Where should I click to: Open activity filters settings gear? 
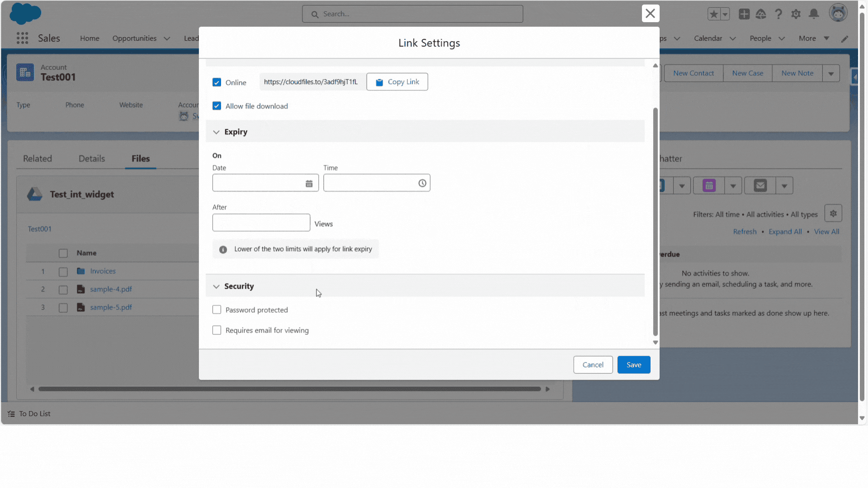click(833, 213)
